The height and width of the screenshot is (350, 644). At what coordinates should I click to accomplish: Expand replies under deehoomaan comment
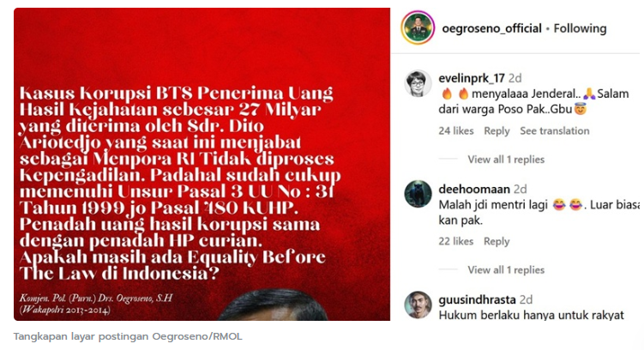point(506,270)
